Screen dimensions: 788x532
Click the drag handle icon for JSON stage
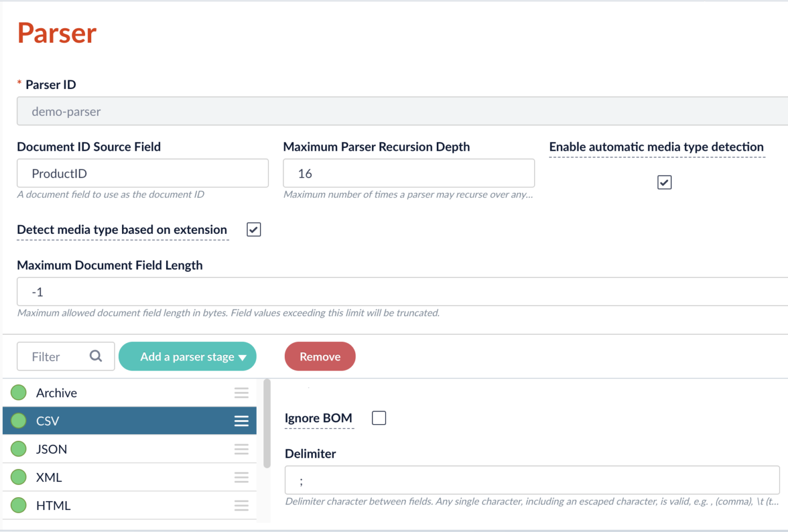[x=241, y=449]
